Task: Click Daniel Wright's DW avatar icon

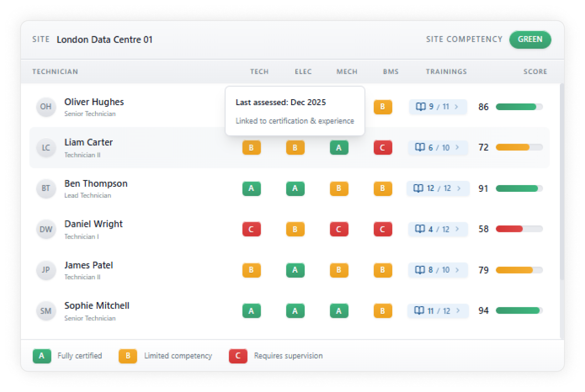Action: tap(46, 230)
